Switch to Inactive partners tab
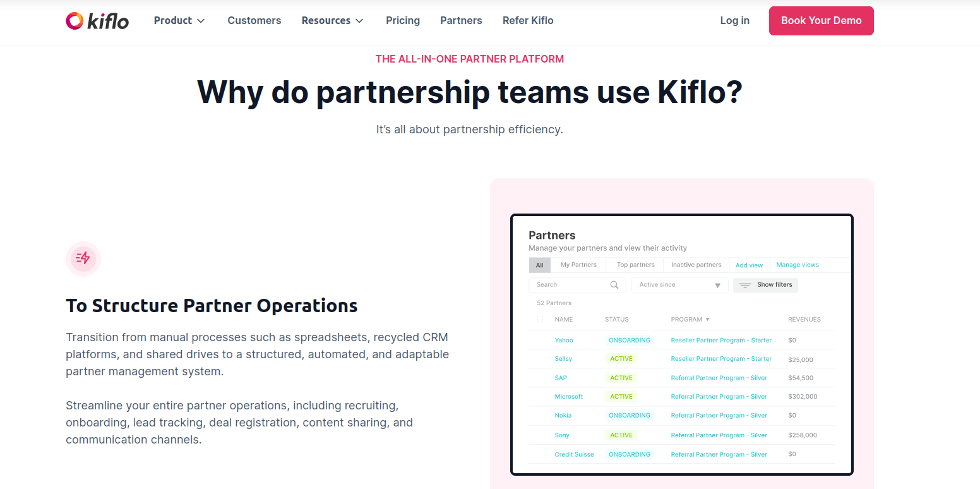980x489 pixels. point(696,265)
